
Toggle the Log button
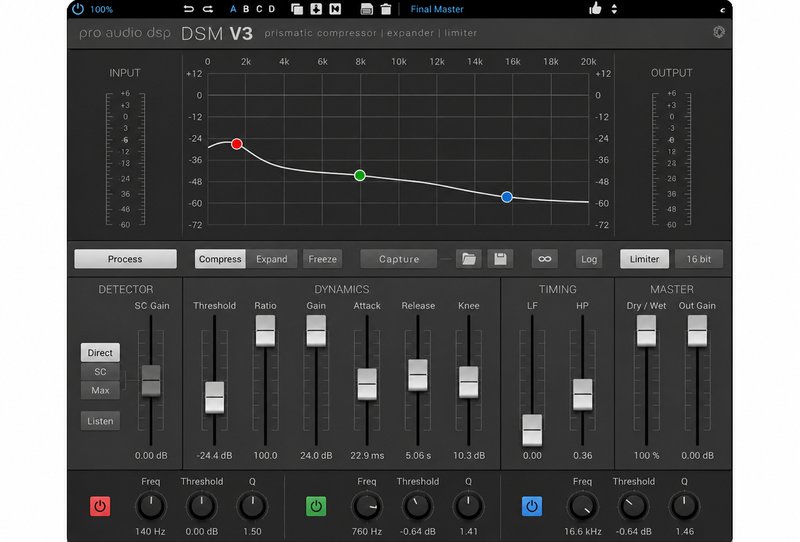589,259
